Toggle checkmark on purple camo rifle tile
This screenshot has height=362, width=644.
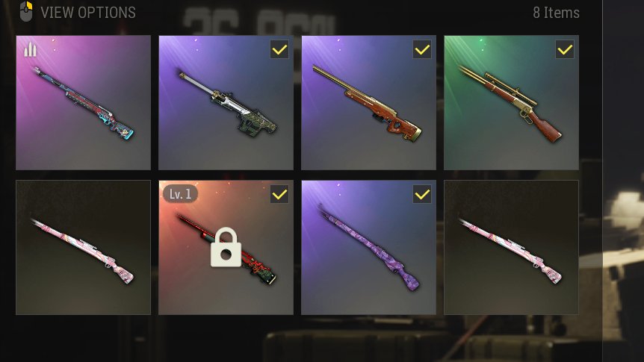(422, 194)
